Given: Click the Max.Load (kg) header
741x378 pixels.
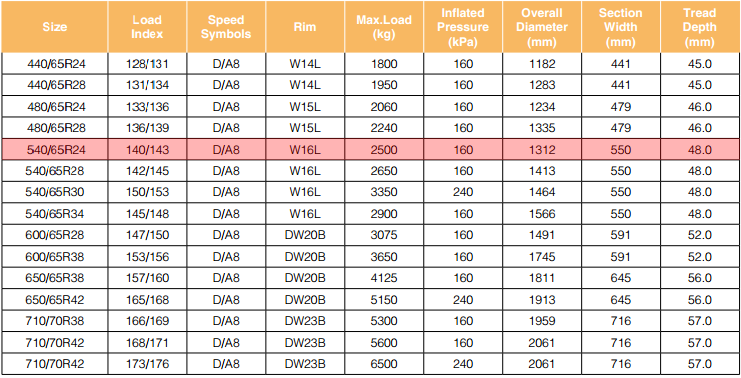Looking at the screenshot, I should [384, 27].
